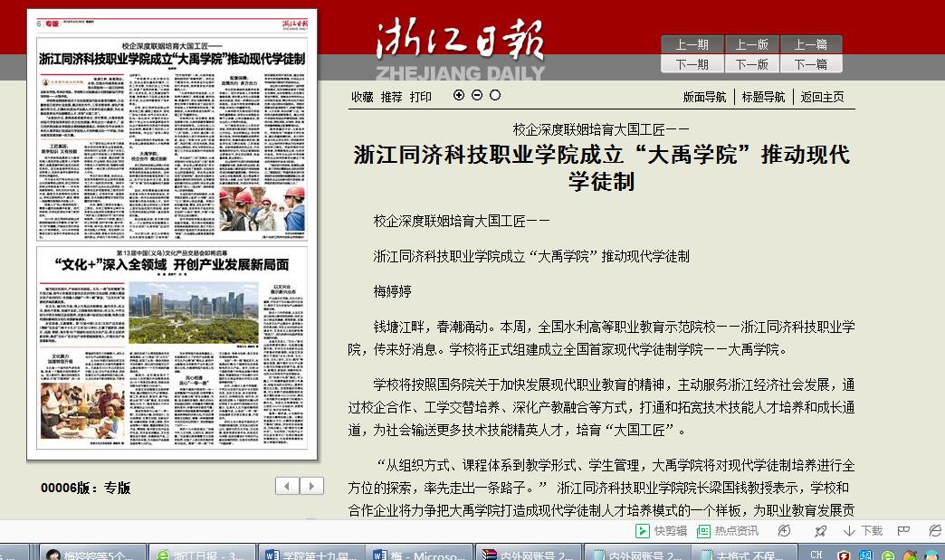The height and width of the screenshot is (560, 945).
Task: Click the 上一期 button
Action: pos(692,44)
